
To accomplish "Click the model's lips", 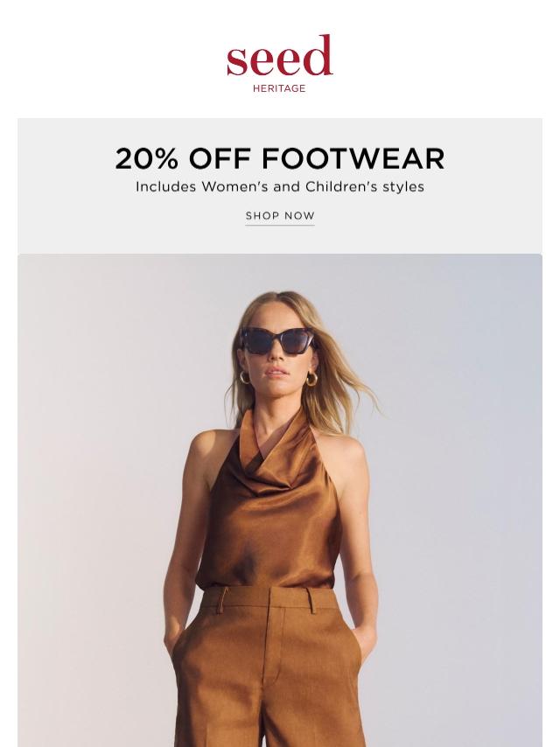I will tap(276, 371).
